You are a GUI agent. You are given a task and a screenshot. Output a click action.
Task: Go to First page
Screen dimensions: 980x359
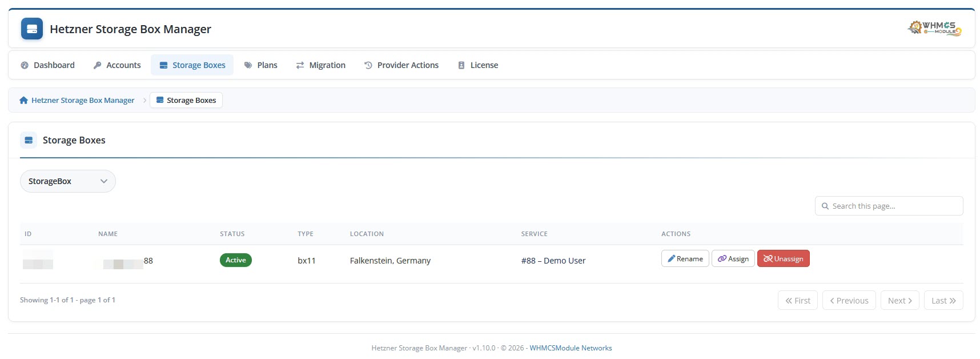pyautogui.click(x=798, y=301)
